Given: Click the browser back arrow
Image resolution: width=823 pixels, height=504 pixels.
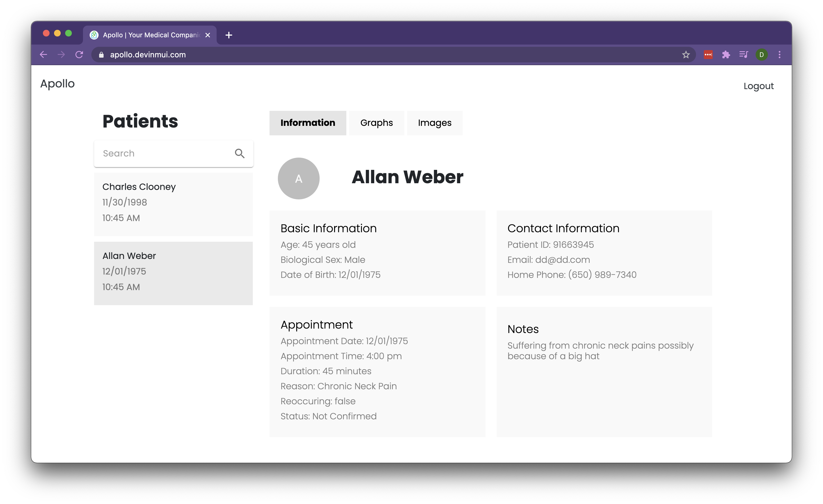Looking at the screenshot, I should [43, 55].
